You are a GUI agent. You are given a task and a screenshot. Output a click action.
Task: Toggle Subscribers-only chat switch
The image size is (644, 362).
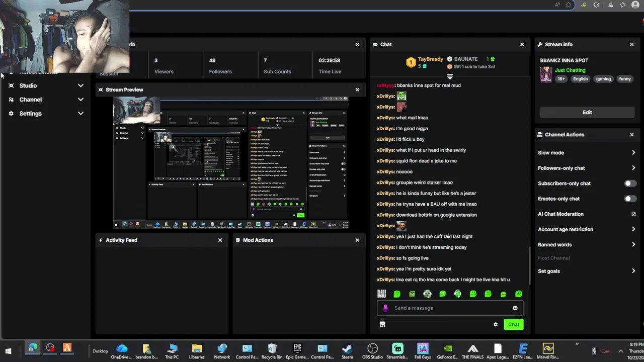pyautogui.click(x=630, y=184)
